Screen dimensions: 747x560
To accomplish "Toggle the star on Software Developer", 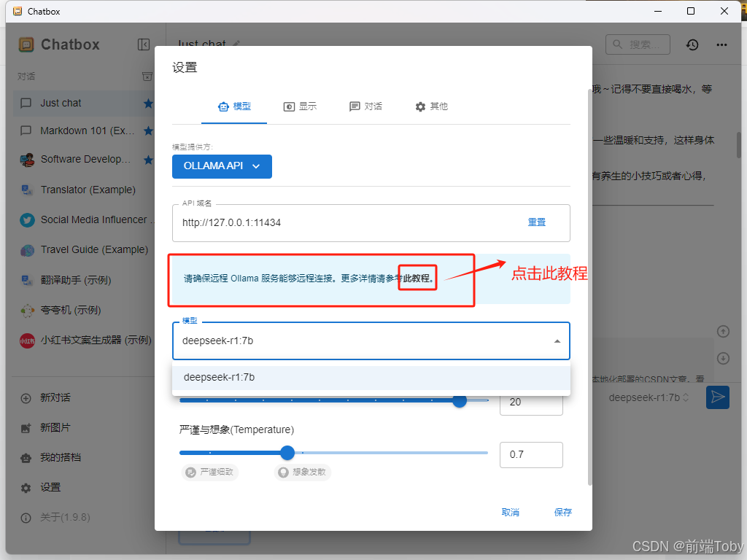I will 148,160.
